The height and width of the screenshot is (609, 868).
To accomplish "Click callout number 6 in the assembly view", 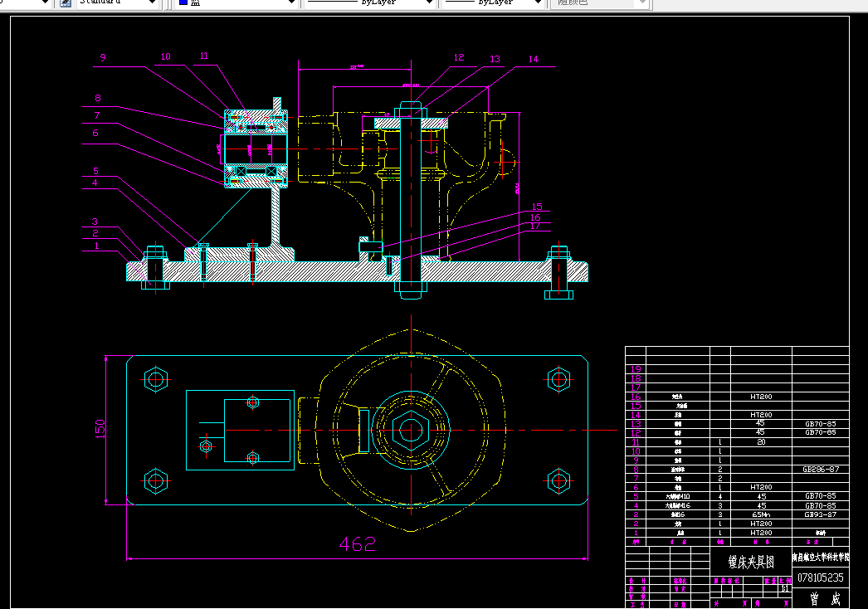I will click(x=95, y=133).
